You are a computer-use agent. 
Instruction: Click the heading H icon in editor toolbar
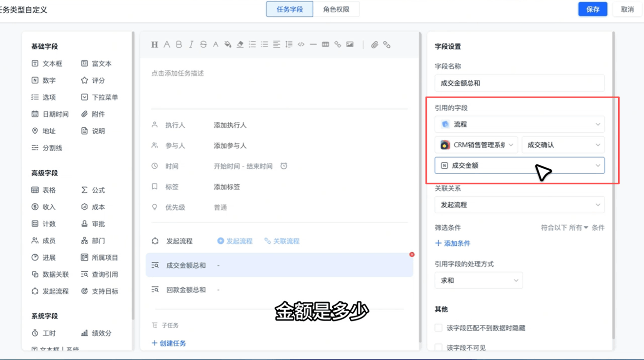click(154, 44)
